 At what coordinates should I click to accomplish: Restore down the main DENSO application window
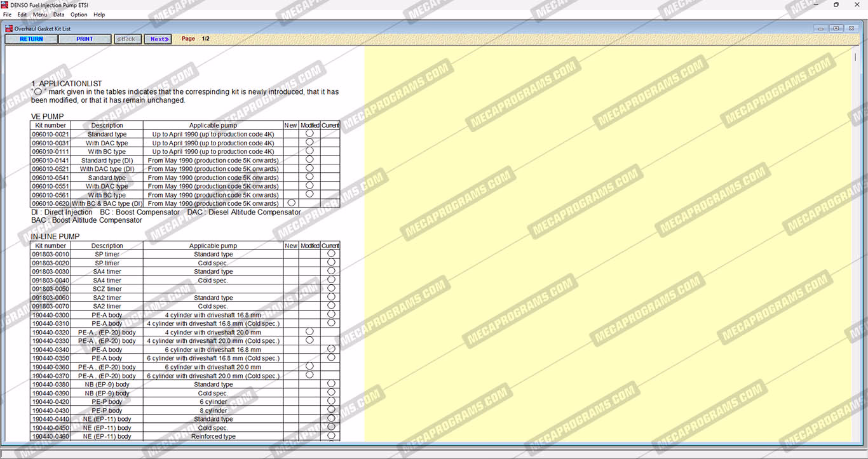point(836,4)
